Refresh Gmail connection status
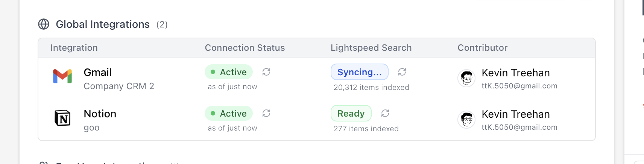This screenshot has width=644, height=164. click(x=266, y=72)
